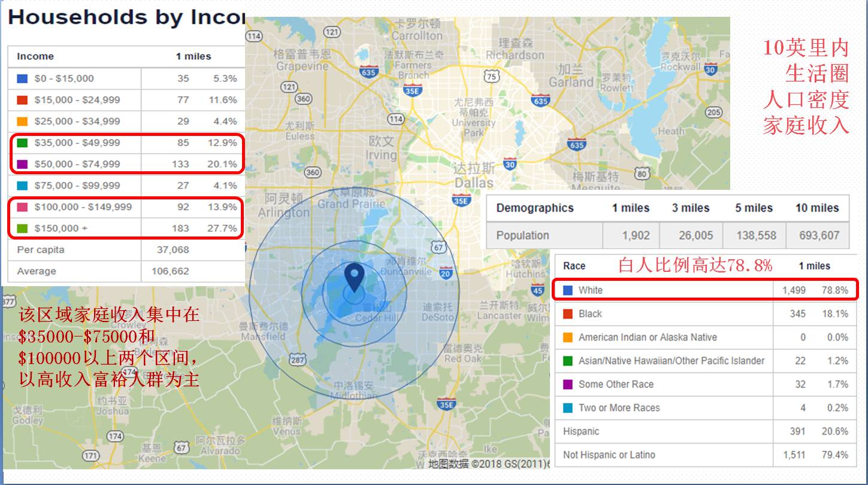The image size is (868, 485).
Task: Select the $0 - $15,000 blue color swatch
Action: [x=23, y=78]
